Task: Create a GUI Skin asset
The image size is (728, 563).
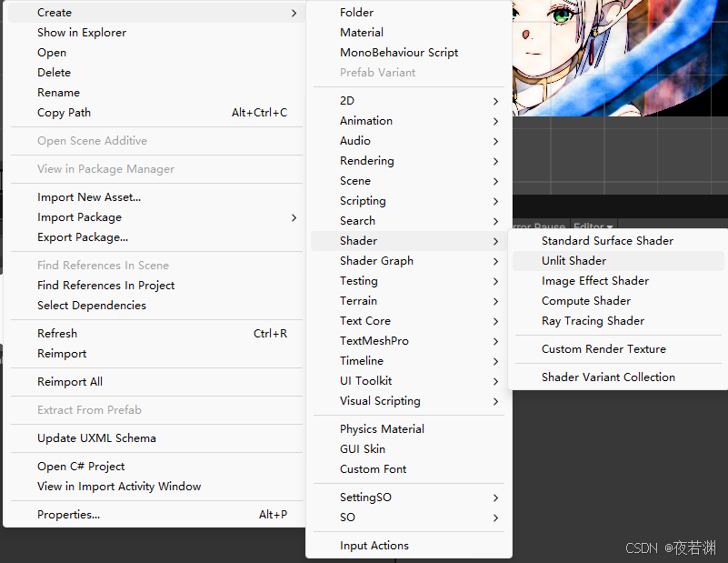Action: tap(409, 448)
